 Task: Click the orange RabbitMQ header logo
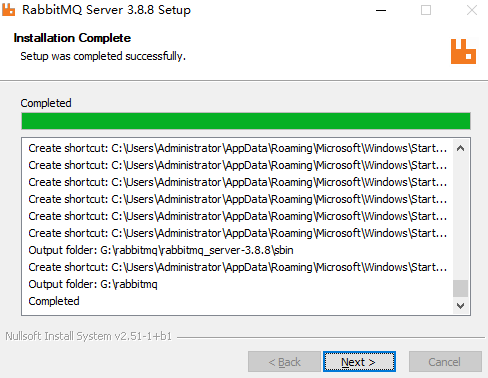click(463, 51)
